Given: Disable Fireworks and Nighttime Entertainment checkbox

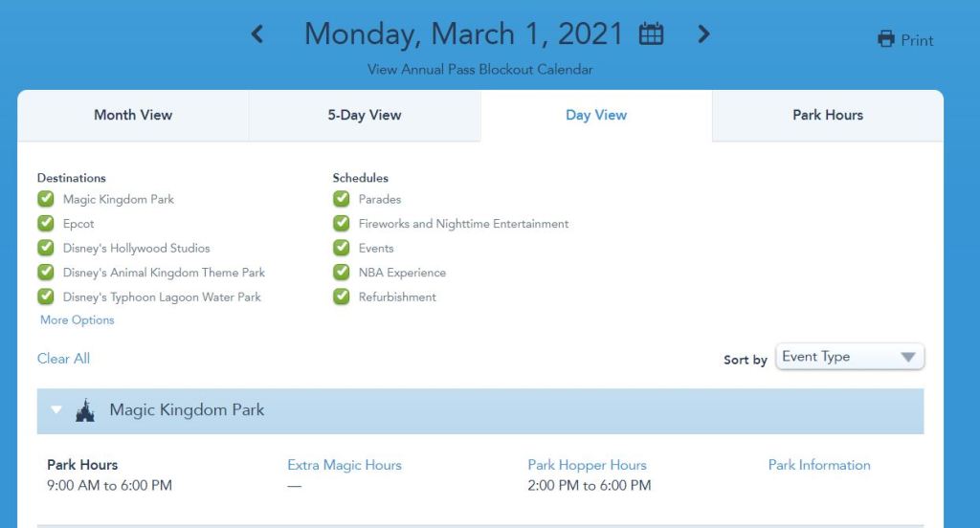Looking at the screenshot, I should (342, 224).
